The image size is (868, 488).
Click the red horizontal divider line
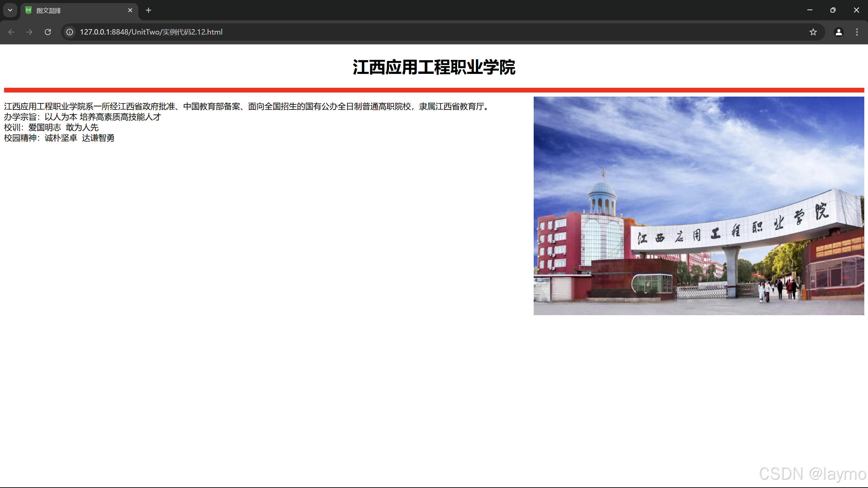coord(434,90)
